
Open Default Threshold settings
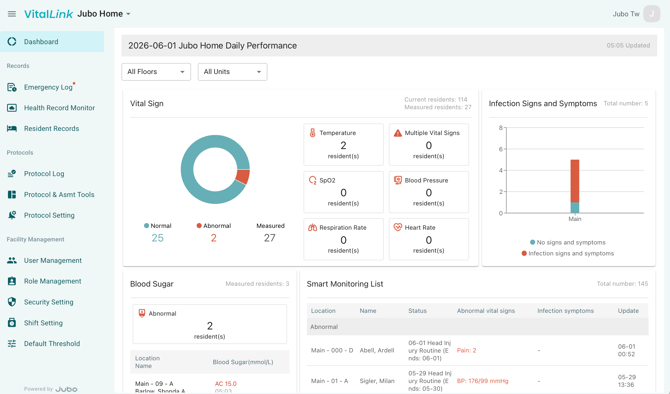click(52, 344)
